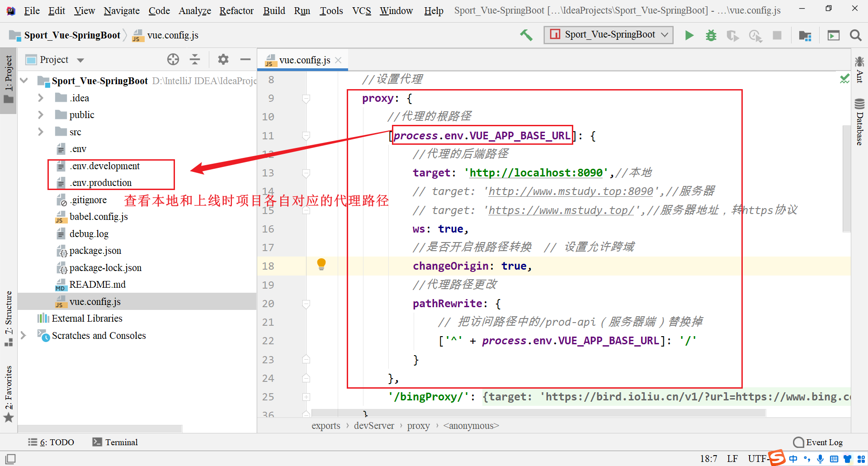Open Project panel gear settings
868x466 pixels.
coord(223,59)
